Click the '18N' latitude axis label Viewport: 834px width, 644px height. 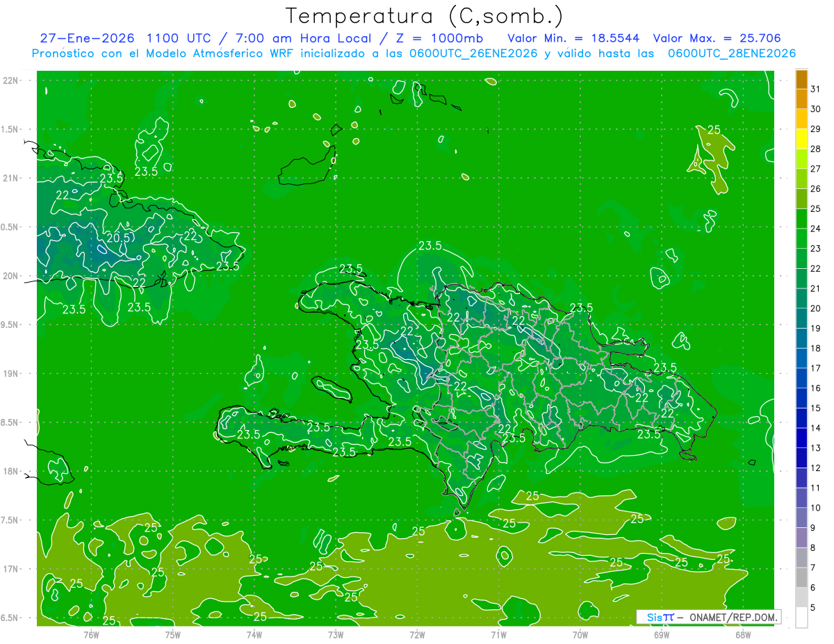[10, 471]
